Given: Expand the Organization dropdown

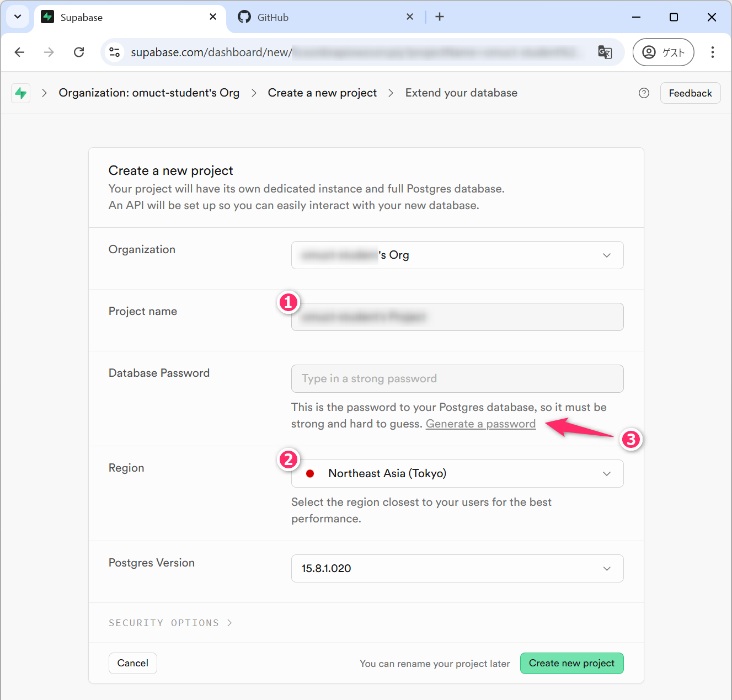Looking at the screenshot, I should pyautogui.click(x=457, y=255).
